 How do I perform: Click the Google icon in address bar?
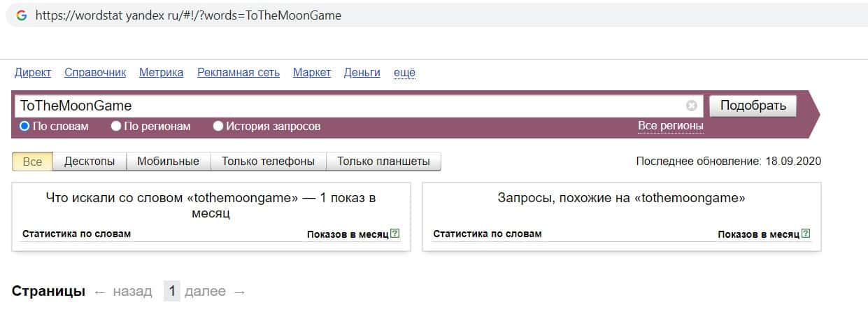22,15
